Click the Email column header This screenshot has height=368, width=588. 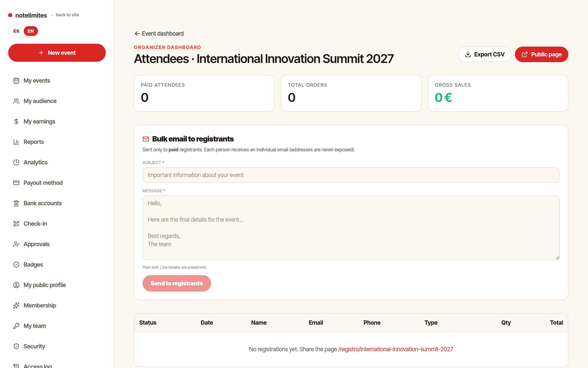316,322
